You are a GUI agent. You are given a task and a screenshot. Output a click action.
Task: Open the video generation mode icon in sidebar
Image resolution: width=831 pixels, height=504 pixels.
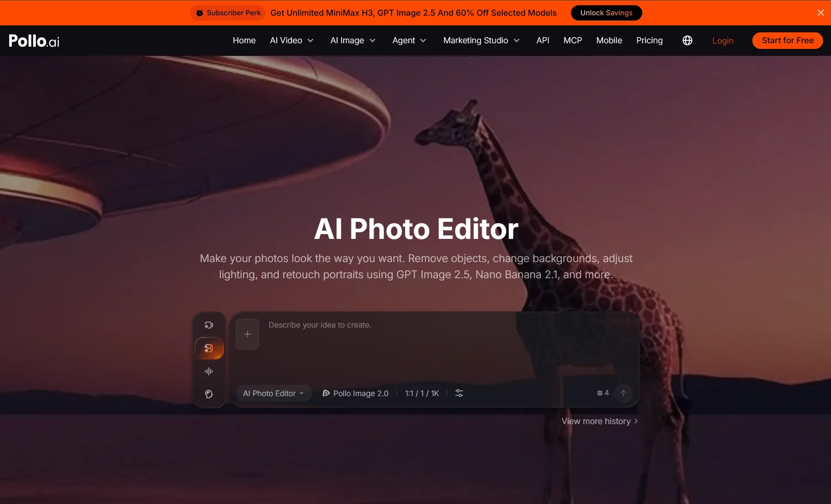(209, 325)
